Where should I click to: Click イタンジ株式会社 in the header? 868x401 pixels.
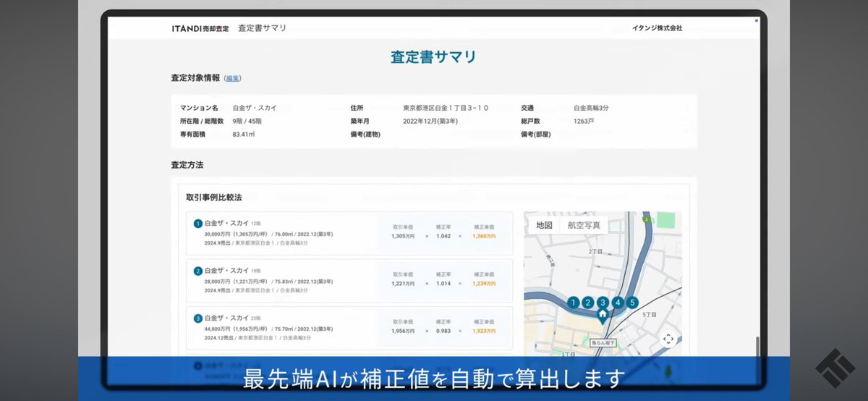657,28
